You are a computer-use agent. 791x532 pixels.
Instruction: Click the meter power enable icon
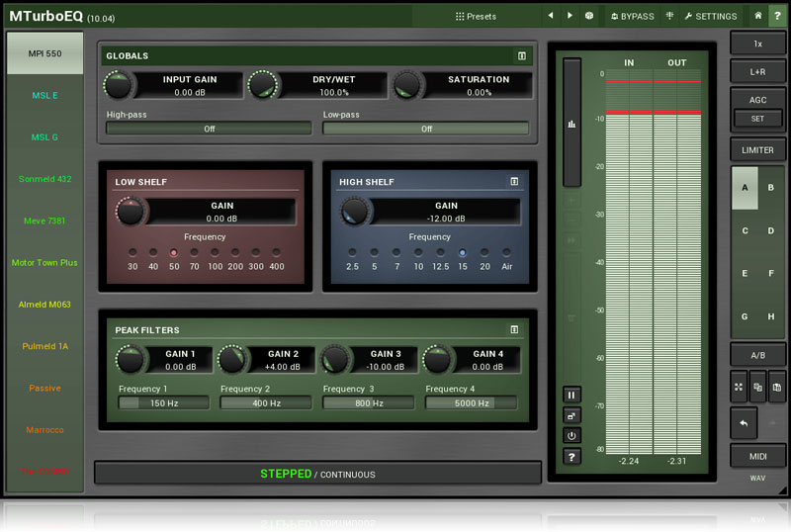(572, 435)
